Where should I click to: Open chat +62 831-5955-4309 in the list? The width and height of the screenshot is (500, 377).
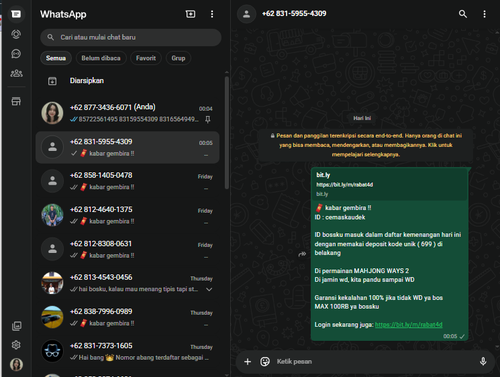tap(127, 147)
